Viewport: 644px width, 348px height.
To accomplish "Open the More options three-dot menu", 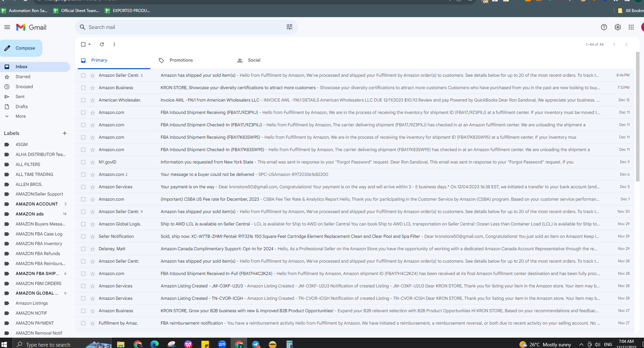I will [x=114, y=44].
